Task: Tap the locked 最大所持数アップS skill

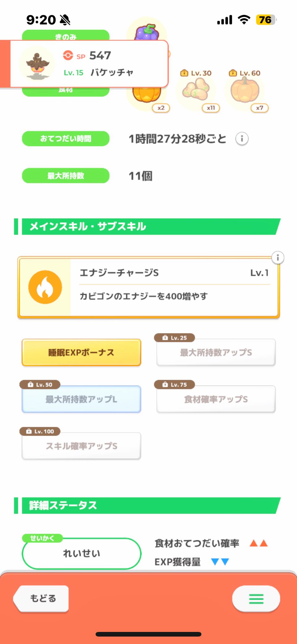Action: tap(216, 353)
